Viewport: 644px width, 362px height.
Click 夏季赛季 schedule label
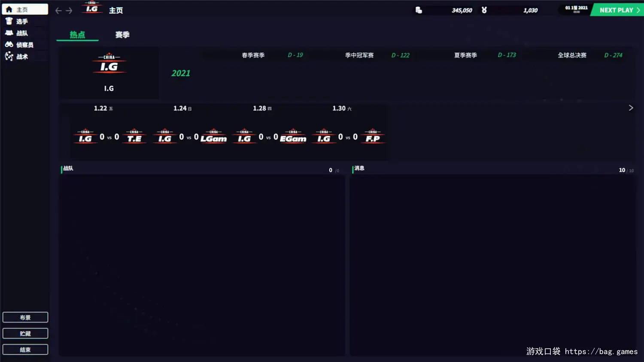pos(466,55)
